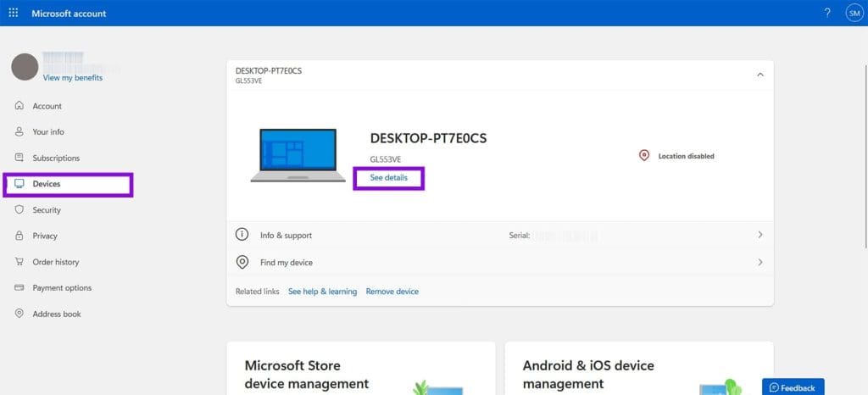
Task: Open Account in the sidebar
Action: point(47,106)
